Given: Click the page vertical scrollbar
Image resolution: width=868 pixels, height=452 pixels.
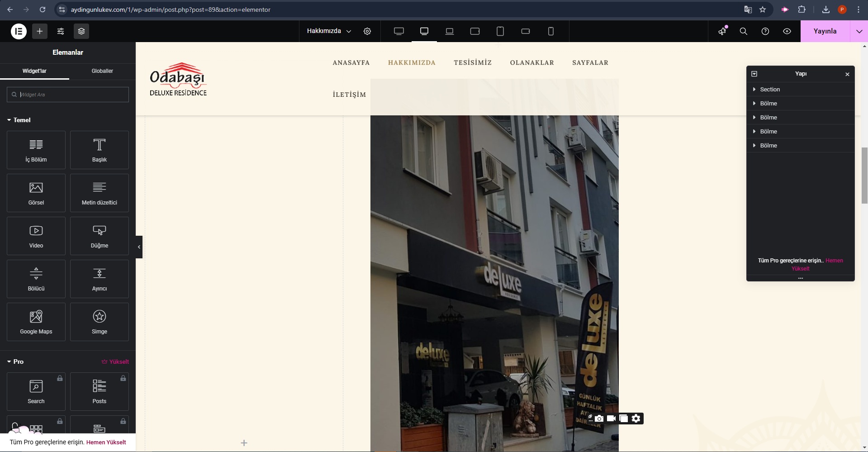Looking at the screenshot, I should 864,176.
